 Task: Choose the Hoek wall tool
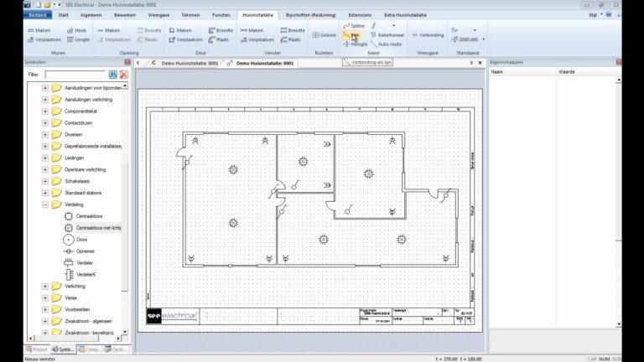[77, 30]
